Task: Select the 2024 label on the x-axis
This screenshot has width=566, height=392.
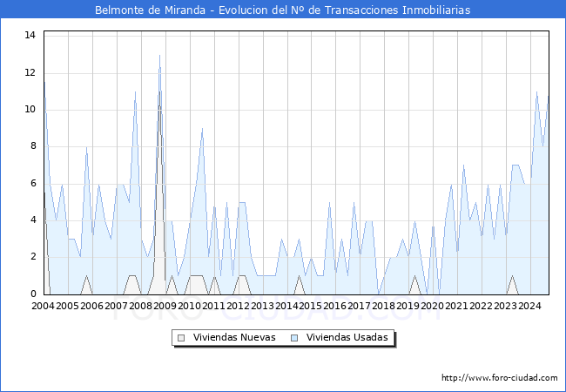Action: coord(529,307)
